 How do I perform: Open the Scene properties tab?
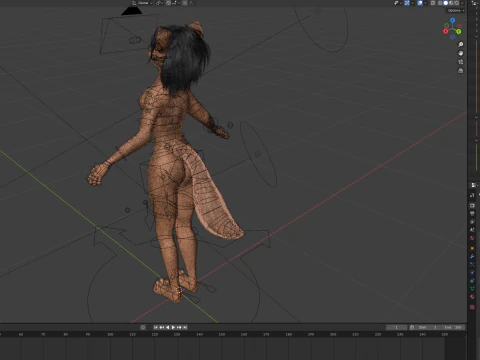coord(472,230)
